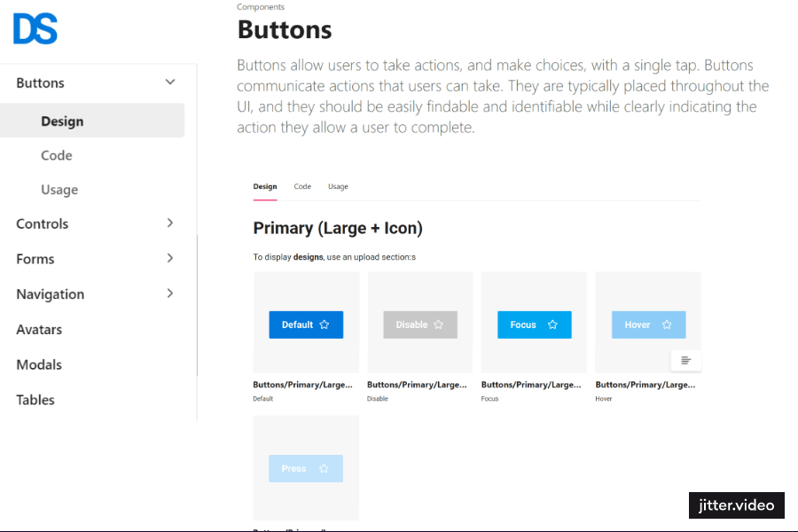Expand the Controls chevron

point(170,223)
